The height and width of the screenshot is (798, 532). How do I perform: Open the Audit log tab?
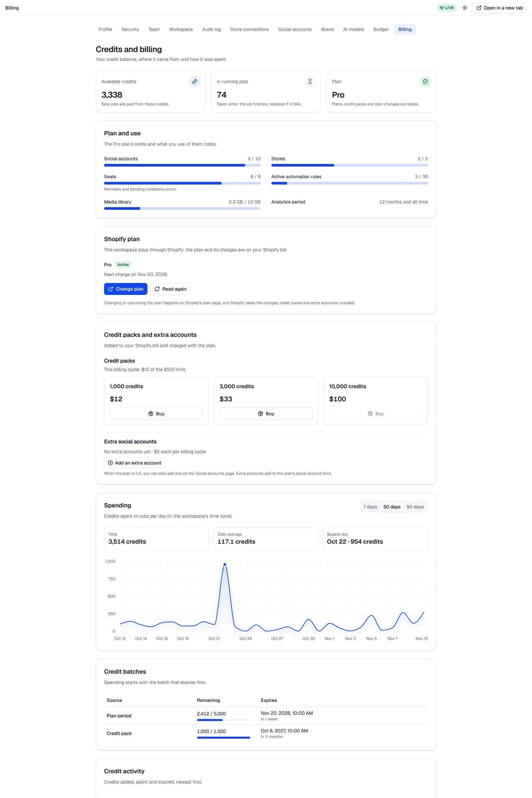(x=211, y=29)
